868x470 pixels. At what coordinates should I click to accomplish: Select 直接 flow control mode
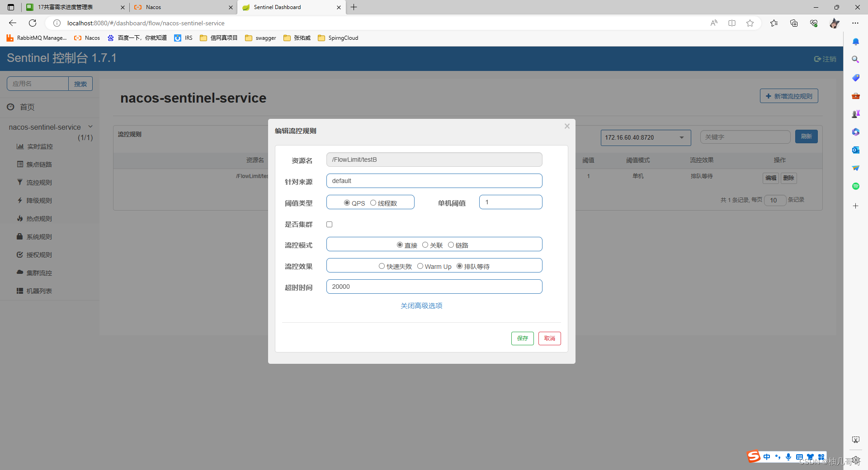click(x=400, y=245)
